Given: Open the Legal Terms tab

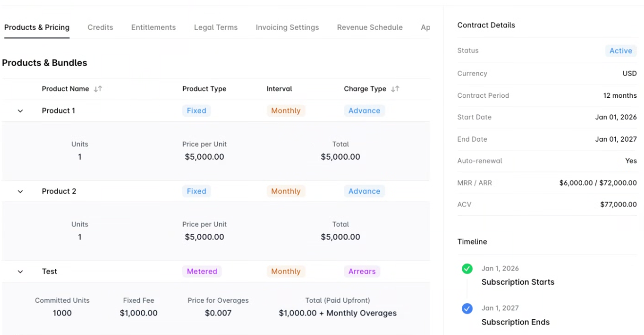Looking at the screenshot, I should 215,27.
